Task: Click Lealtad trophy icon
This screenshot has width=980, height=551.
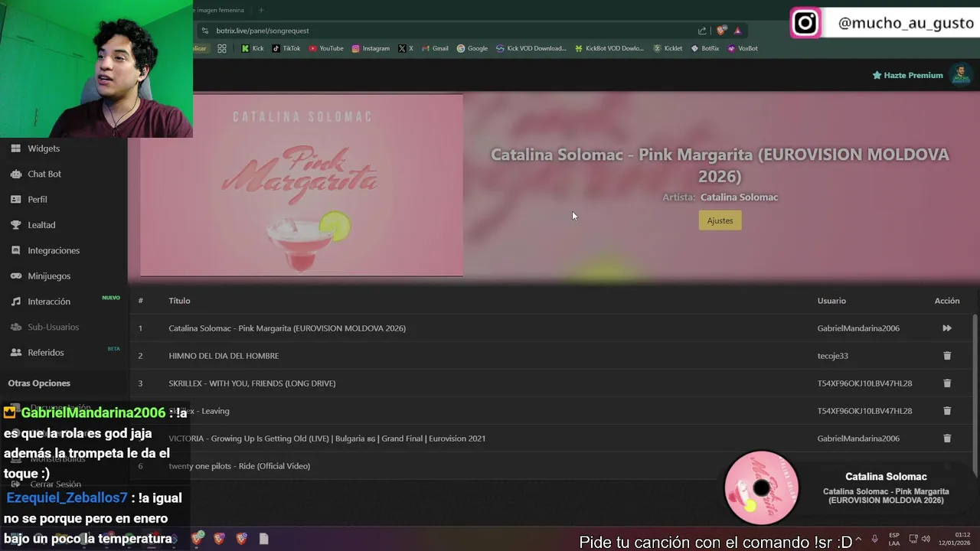Action: pyautogui.click(x=15, y=225)
